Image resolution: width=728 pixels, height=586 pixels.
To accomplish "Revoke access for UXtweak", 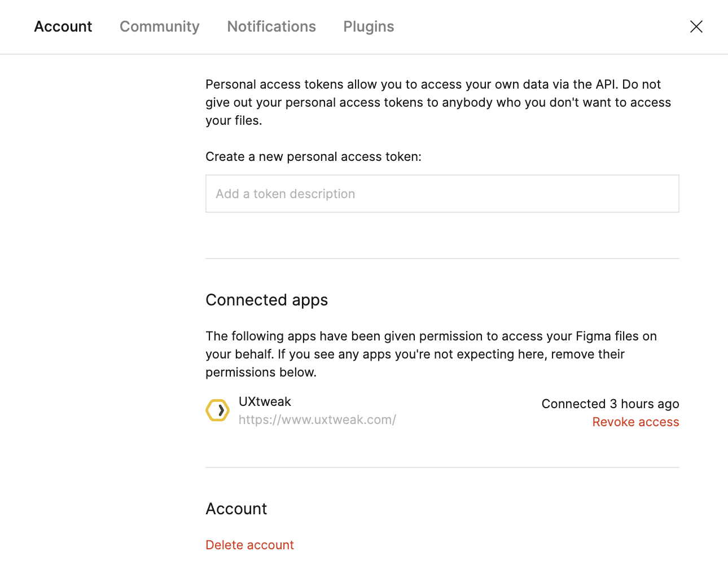I will pos(635,422).
